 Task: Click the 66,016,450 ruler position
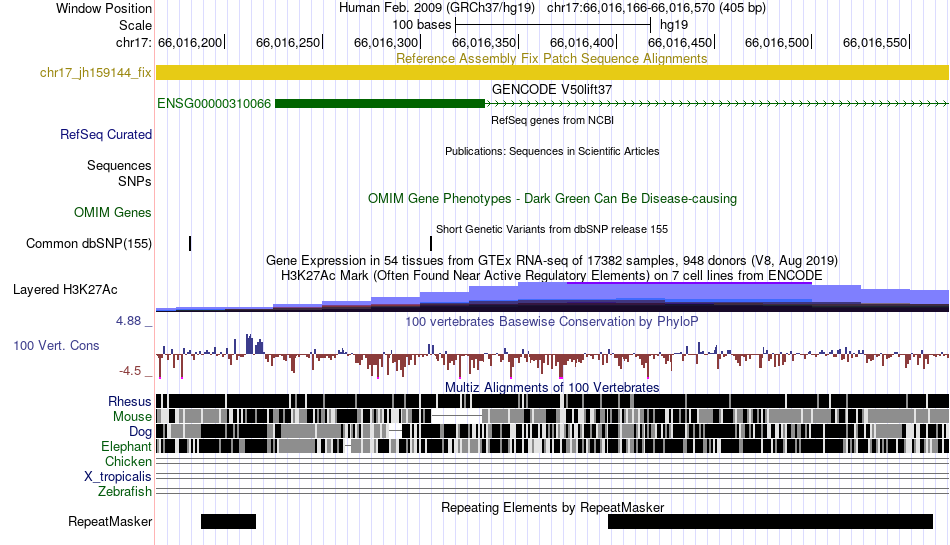[x=680, y=42]
